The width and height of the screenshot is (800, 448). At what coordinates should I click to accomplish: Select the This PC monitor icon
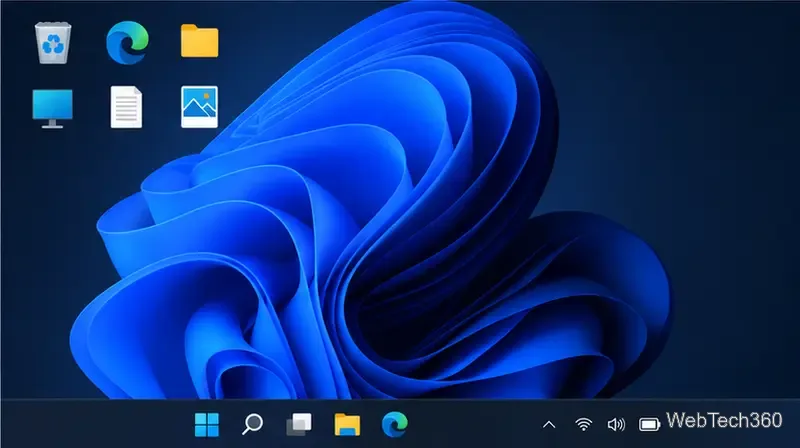pos(53,108)
